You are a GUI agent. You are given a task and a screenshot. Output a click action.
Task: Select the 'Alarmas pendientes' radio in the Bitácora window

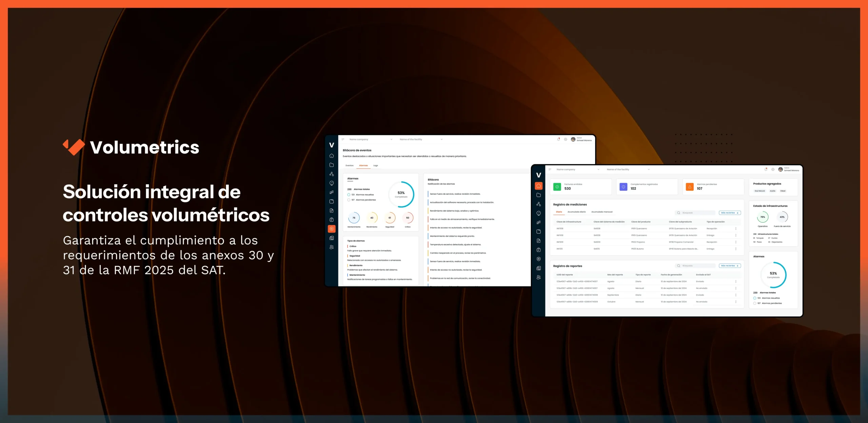pos(349,200)
